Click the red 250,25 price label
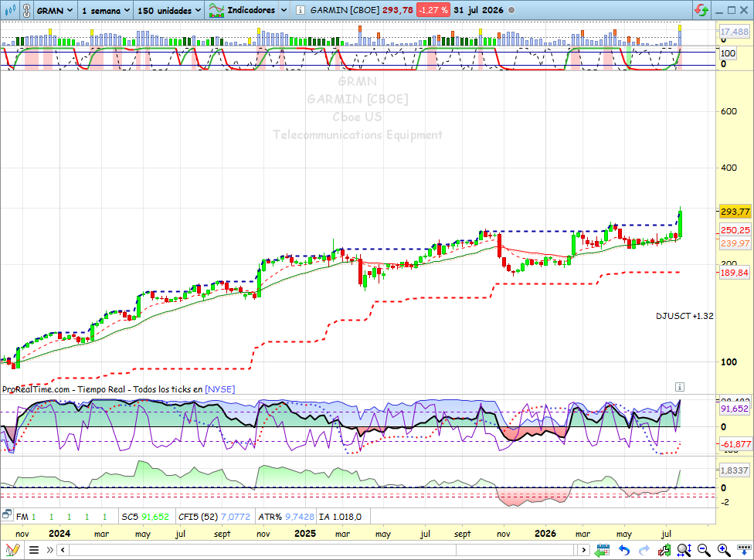754x560 pixels. pos(735,230)
